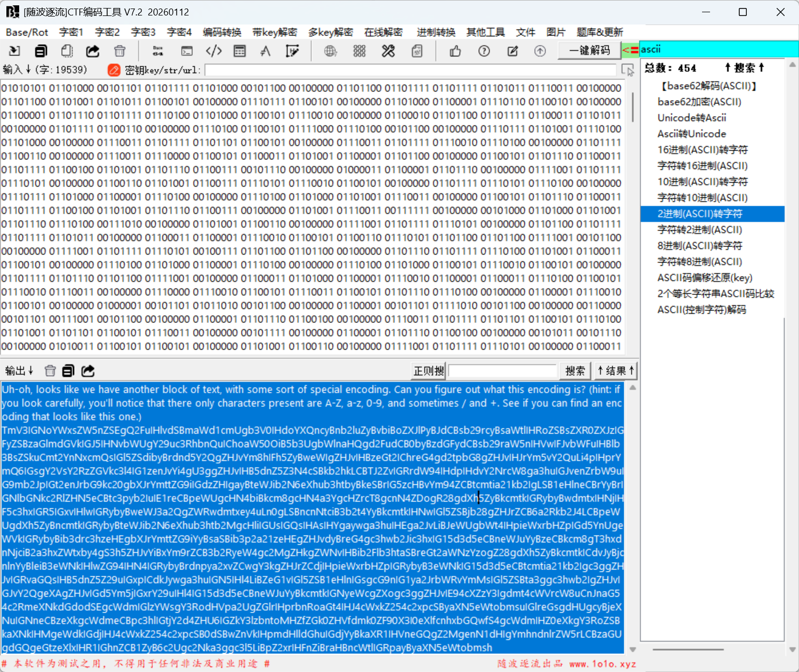799x672 pixels.
Task: Open the 进制转换 menu
Action: click(x=436, y=33)
